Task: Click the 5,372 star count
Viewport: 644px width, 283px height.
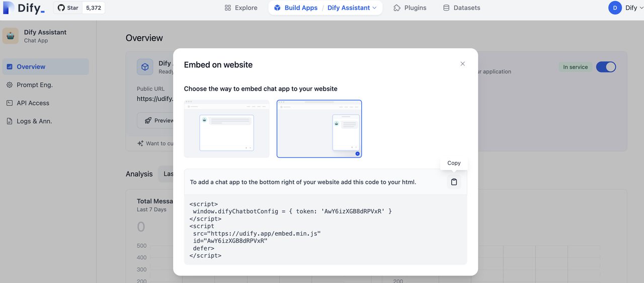Action: pyautogui.click(x=93, y=8)
